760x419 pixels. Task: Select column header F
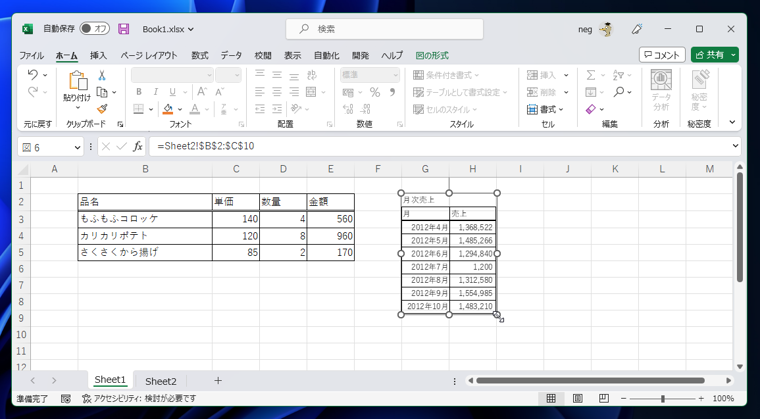tap(378, 169)
